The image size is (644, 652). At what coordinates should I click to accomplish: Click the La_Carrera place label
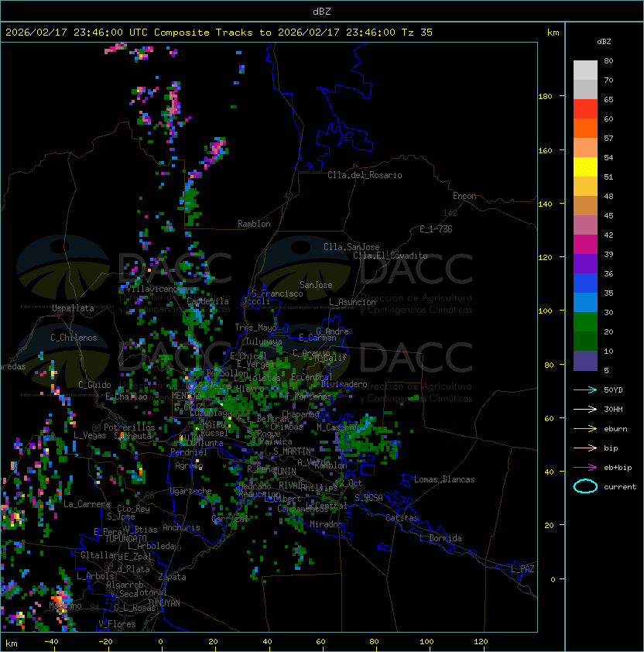click(x=87, y=504)
